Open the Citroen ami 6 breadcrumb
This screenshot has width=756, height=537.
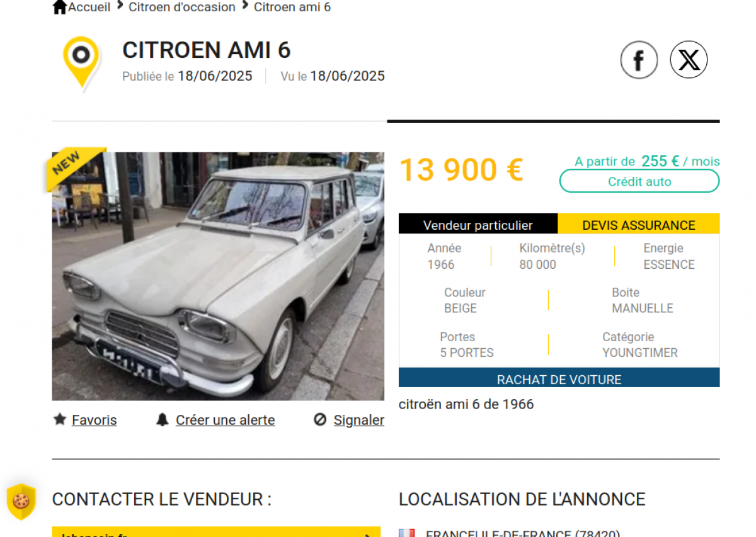(x=292, y=7)
